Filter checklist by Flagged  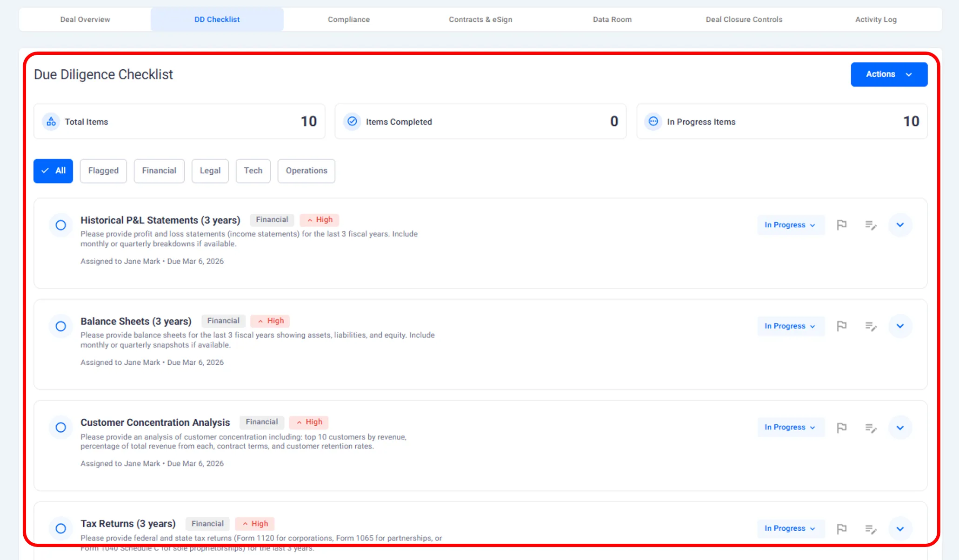[103, 171]
